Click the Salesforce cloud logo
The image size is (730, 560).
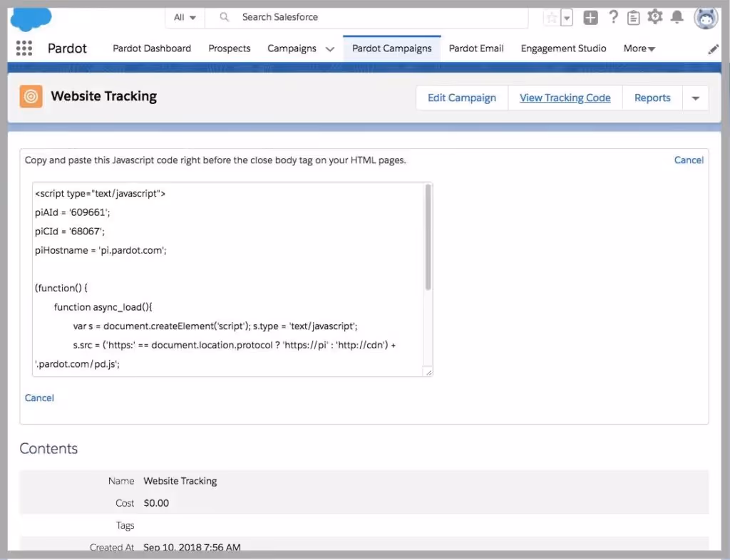(x=31, y=19)
